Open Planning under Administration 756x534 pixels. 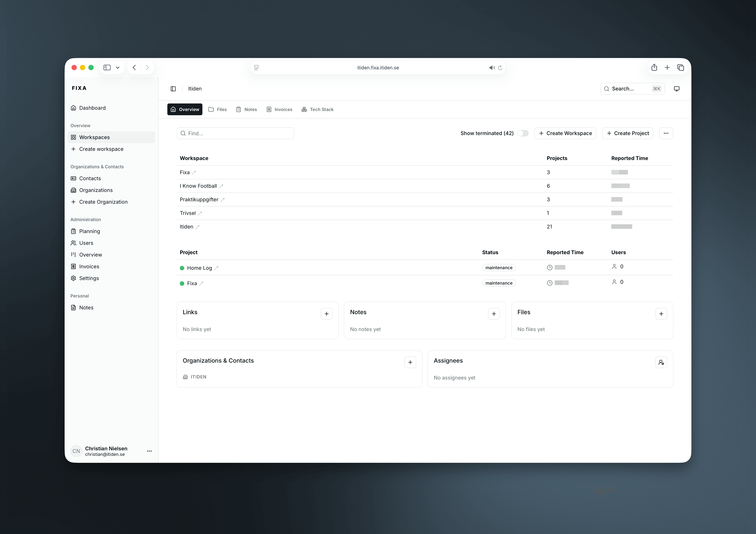111,231
